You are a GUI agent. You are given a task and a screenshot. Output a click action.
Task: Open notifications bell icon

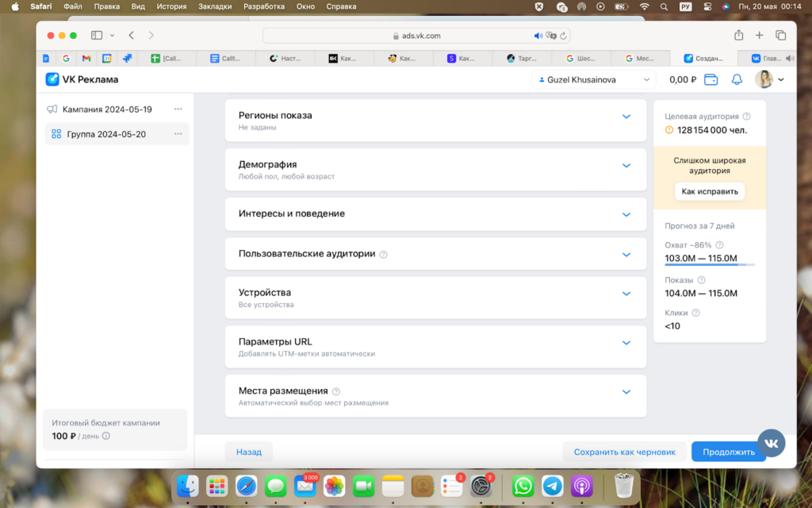(737, 79)
